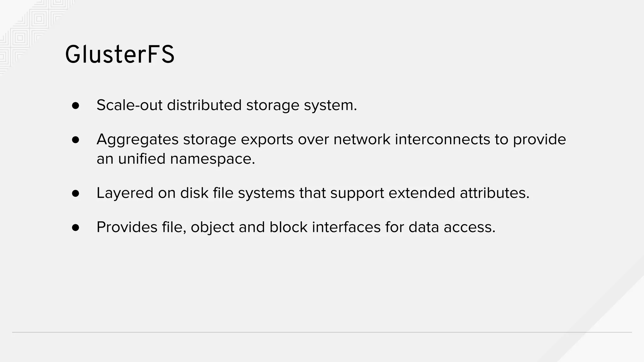Click the word "distributed" in first bullet
This screenshot has width=644, height=362.
pos(204,105)
